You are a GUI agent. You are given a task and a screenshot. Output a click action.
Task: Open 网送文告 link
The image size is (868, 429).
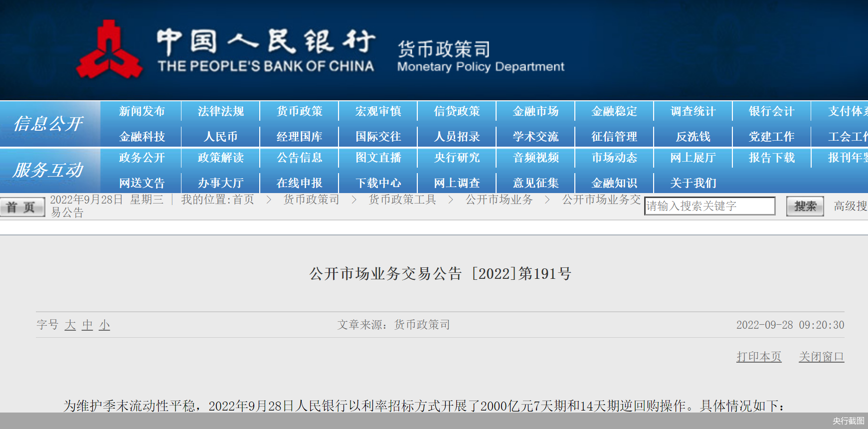(142, 183)
